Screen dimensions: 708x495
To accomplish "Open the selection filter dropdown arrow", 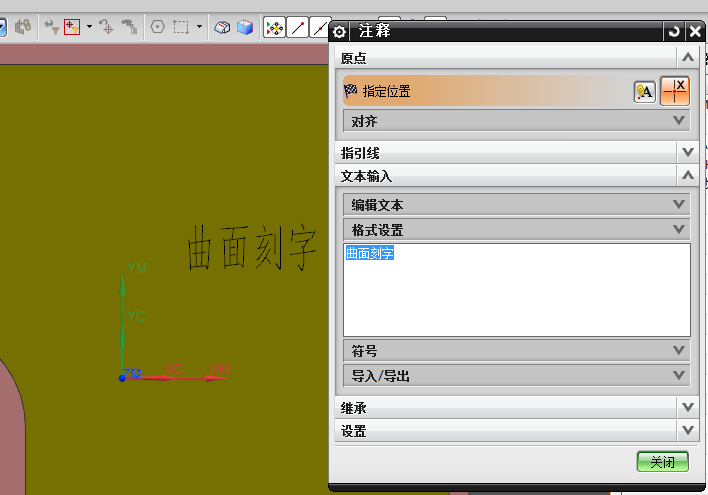I will click(x=89, y=28).
